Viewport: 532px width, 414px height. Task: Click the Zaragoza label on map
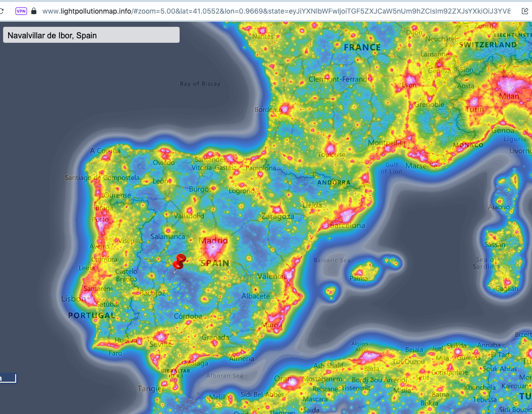click(x=277, y=216)
